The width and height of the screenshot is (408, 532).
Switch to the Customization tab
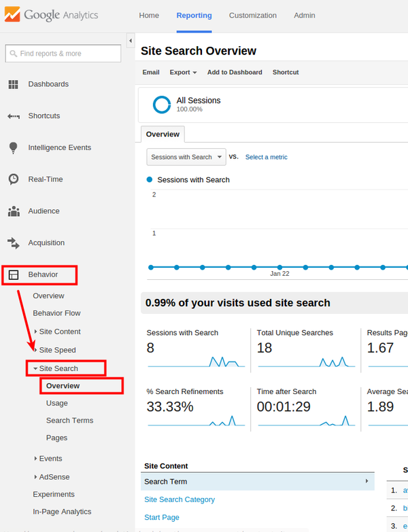pos(252,16)
